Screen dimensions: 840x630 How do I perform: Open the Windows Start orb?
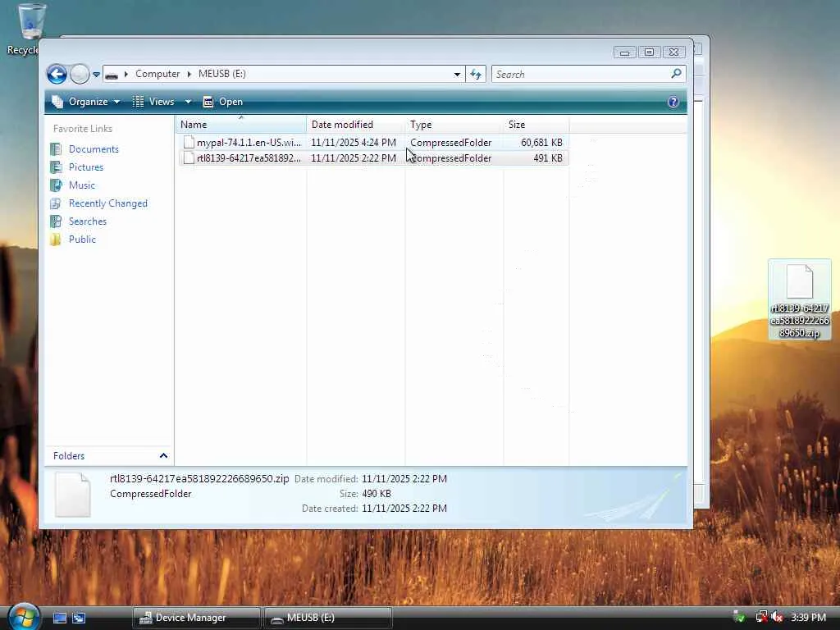coord(24,617)
